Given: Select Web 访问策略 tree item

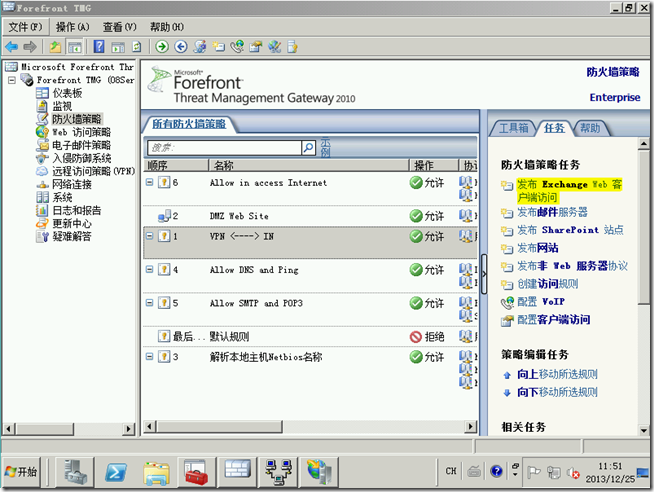Looking at the screenshot, I should [81, 132].
